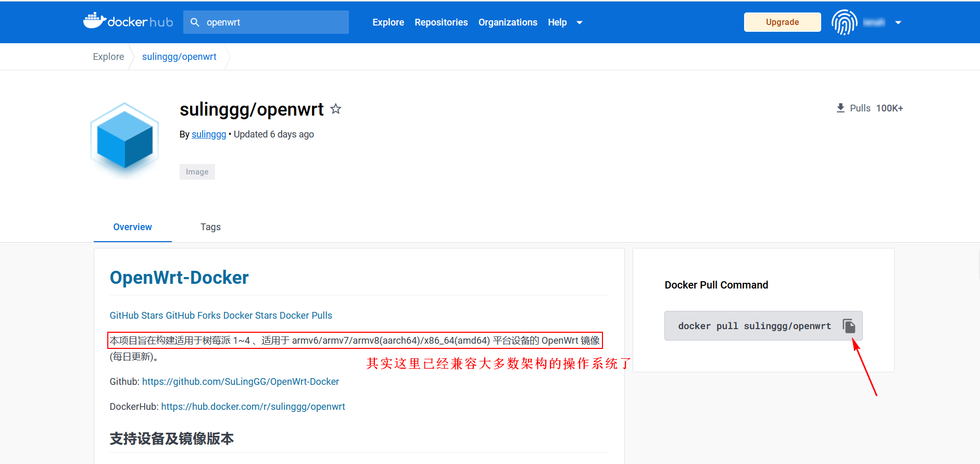Click the search magnifier icon
Image resolution: width=980 pixels, height=464 pixels.
pos(195,22)
